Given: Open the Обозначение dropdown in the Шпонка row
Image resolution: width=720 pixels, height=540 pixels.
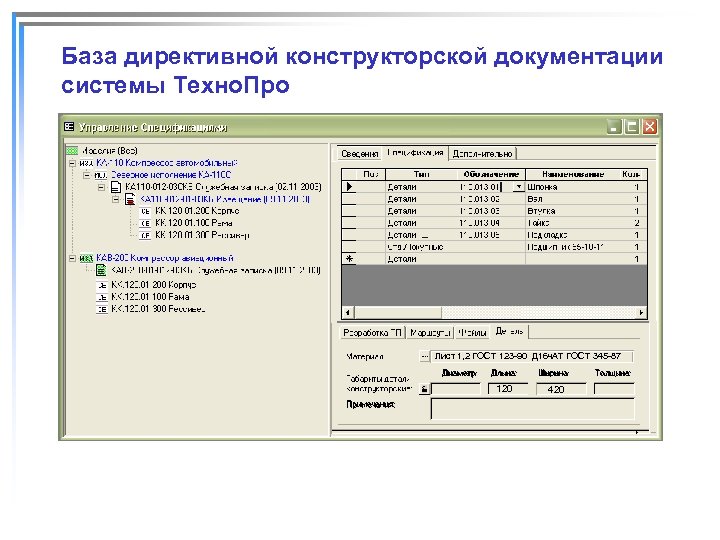Looking at the screenshot, I should click(x=518, y=187).
